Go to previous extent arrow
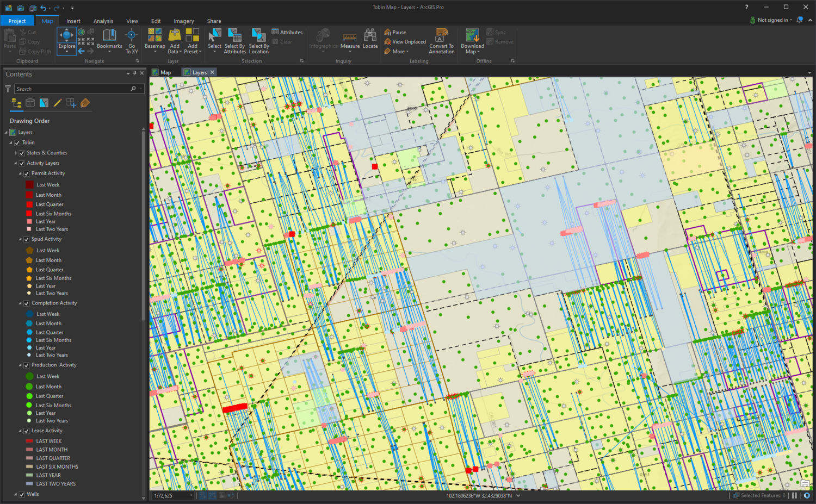 tap(81, 51)
